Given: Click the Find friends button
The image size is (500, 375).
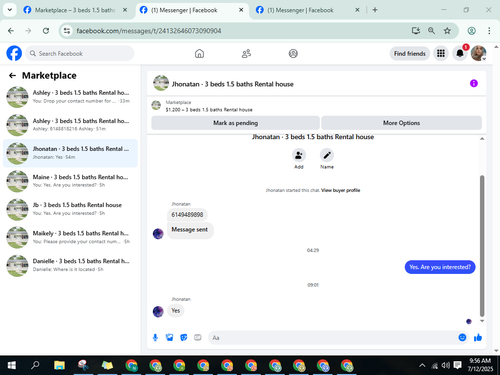Looking at the screenshot, I should click(410, 53).
